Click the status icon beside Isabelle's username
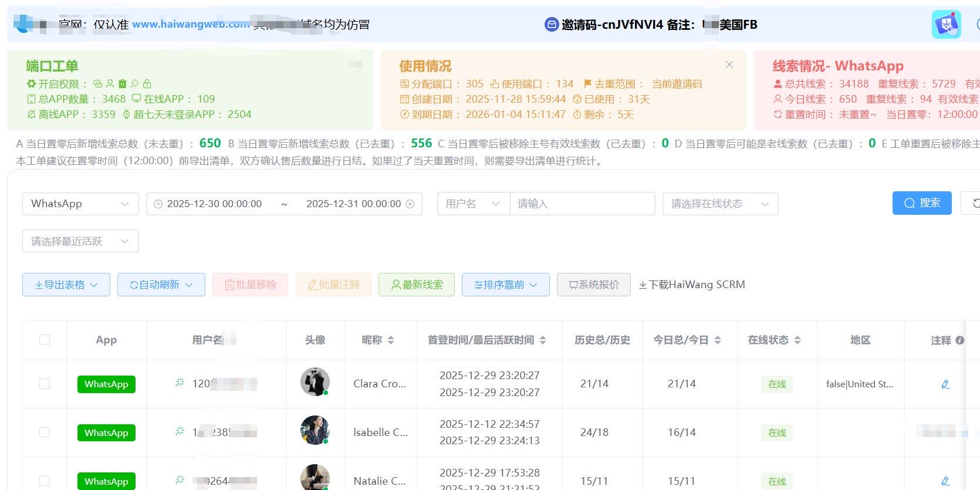The height and width of the screenshot is (490, 980). coord(180,431)
